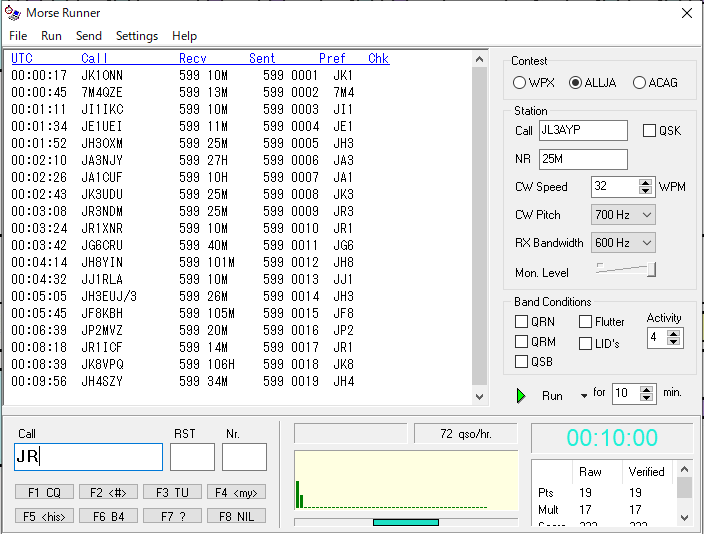Click the 00:10:00 timer display
This screenshot has height=534, width=704.
(612, 437)
